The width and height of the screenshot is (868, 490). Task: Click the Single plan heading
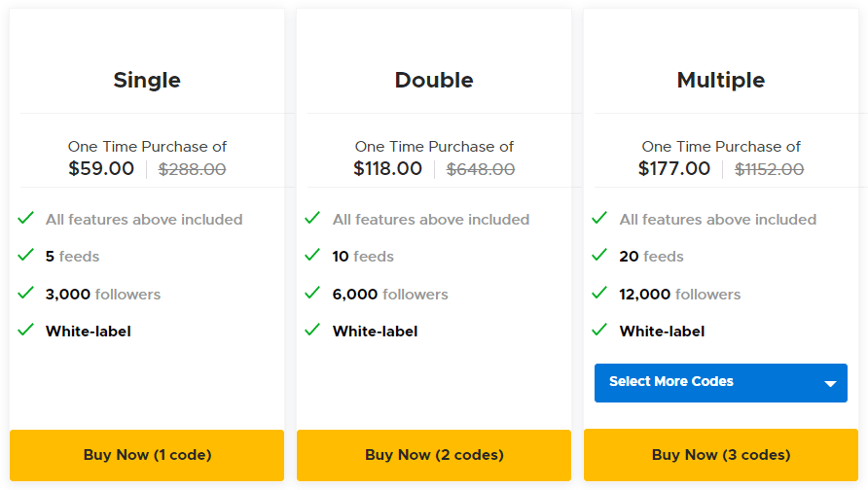147,80
